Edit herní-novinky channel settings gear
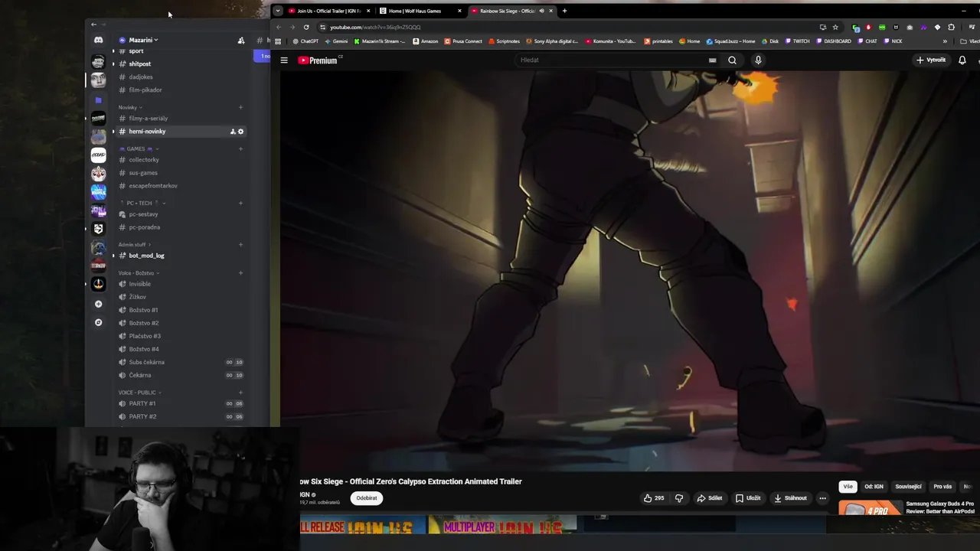980x551 pixels. 240,132
